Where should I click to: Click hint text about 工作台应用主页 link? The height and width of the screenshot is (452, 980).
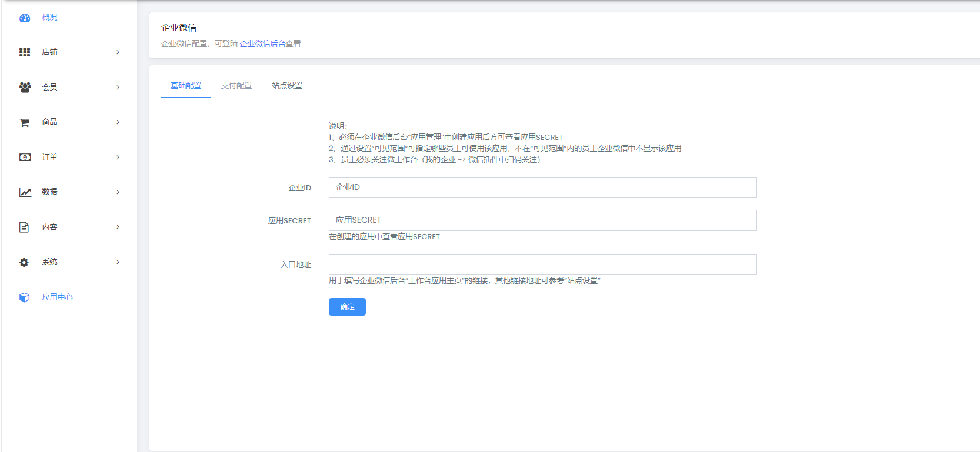coord(464,281)
